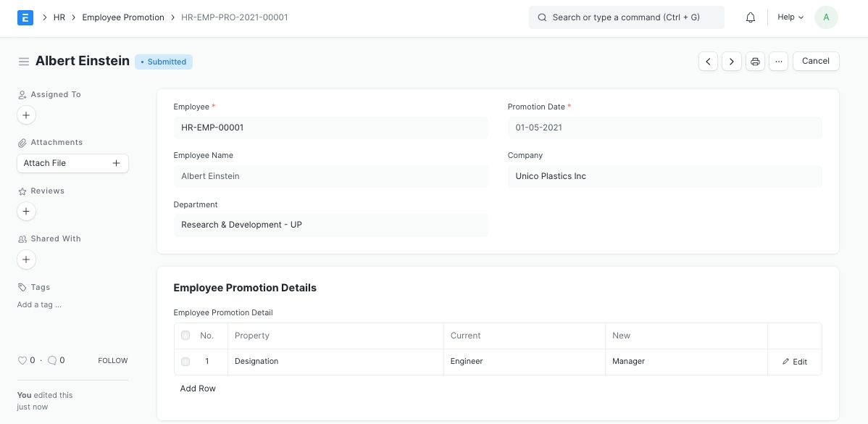This screenshot has height=424, width=868.
Task: Open Employee Promotion breadcrumb
Action: click(123, 17)
